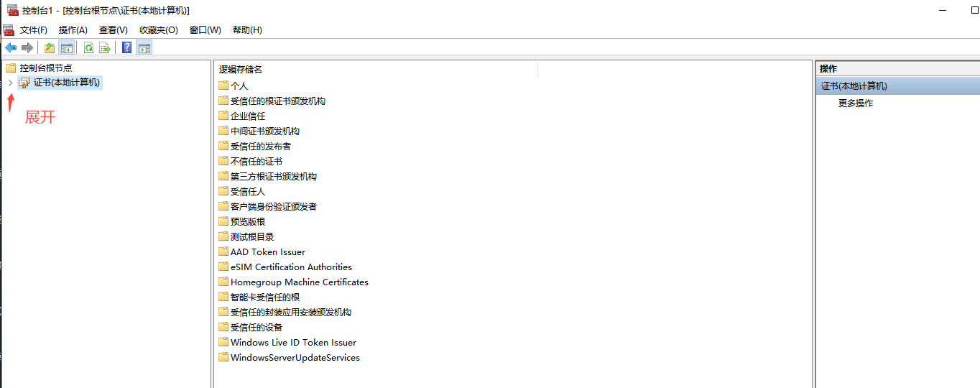
Task: Click the folder icon next to 中间证书颁发机构
Action: [223, 131]
